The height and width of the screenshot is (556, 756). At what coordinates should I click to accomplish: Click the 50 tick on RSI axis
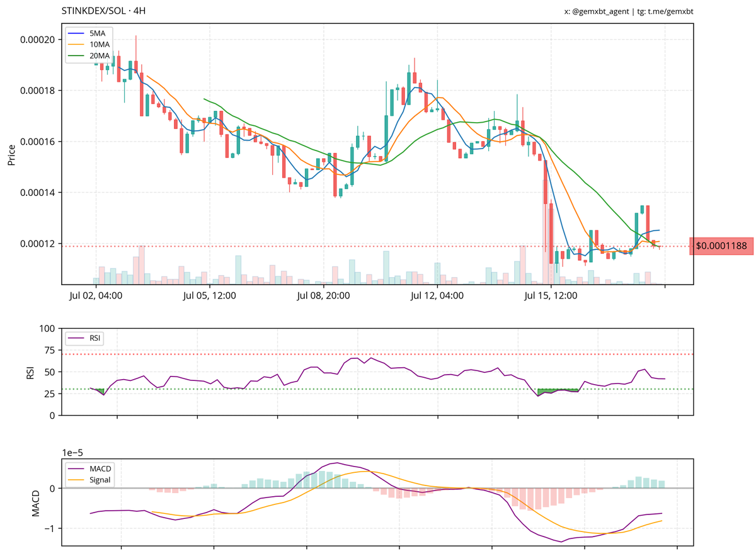tap(51, 372)
